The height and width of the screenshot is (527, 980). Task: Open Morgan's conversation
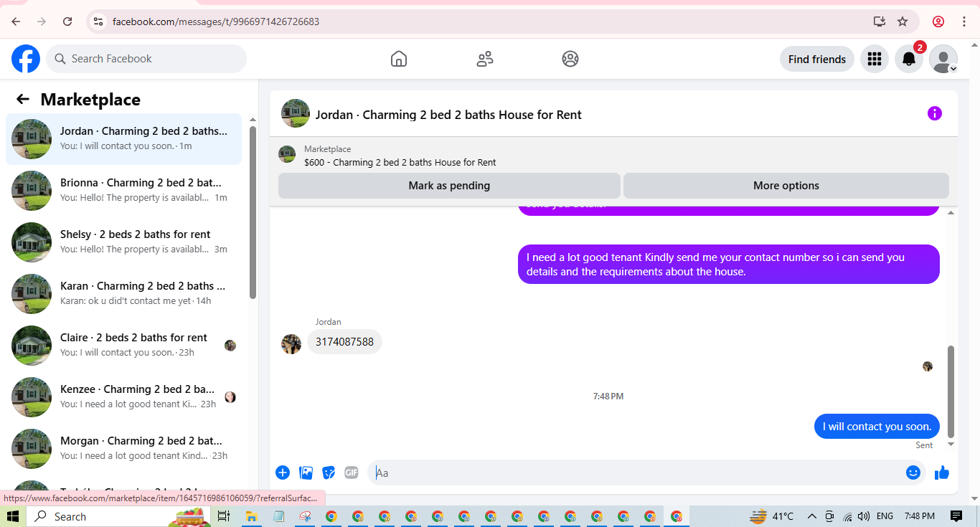coord(123,449)
